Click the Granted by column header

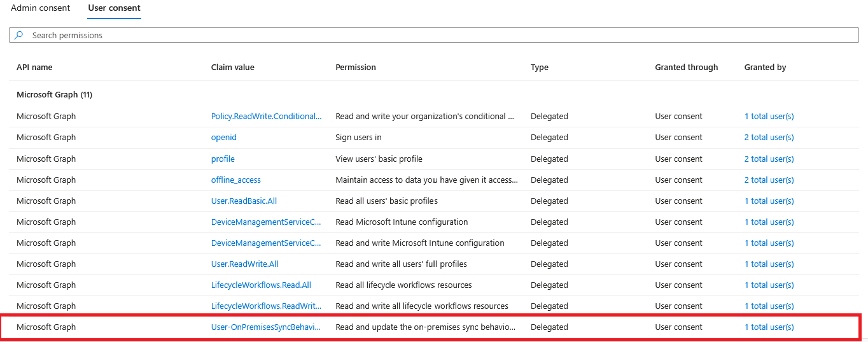click(766, 68)
